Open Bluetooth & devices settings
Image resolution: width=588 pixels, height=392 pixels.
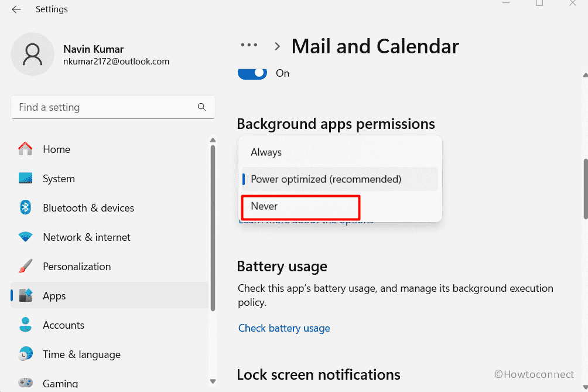110,208
